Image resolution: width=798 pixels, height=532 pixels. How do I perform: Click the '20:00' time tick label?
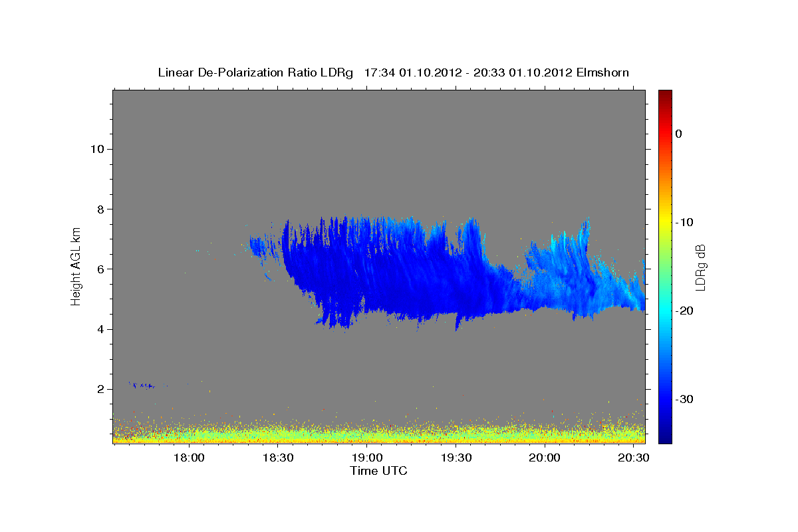click(x=545, y=458)
